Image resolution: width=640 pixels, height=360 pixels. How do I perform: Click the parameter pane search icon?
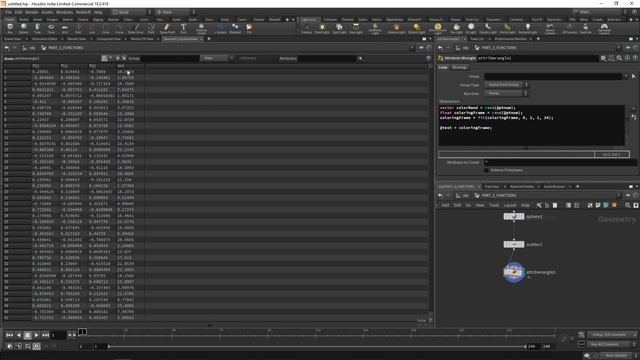[x=619, y=58]
